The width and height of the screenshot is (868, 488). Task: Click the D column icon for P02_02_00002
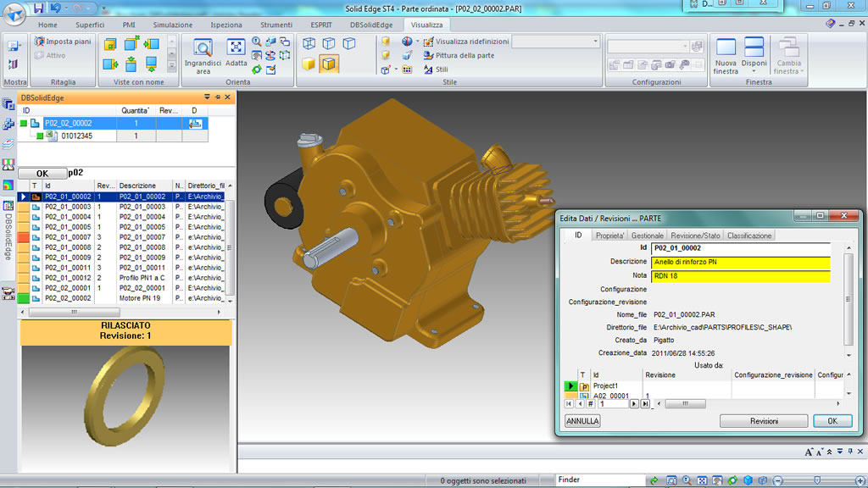tap(195, 124)
